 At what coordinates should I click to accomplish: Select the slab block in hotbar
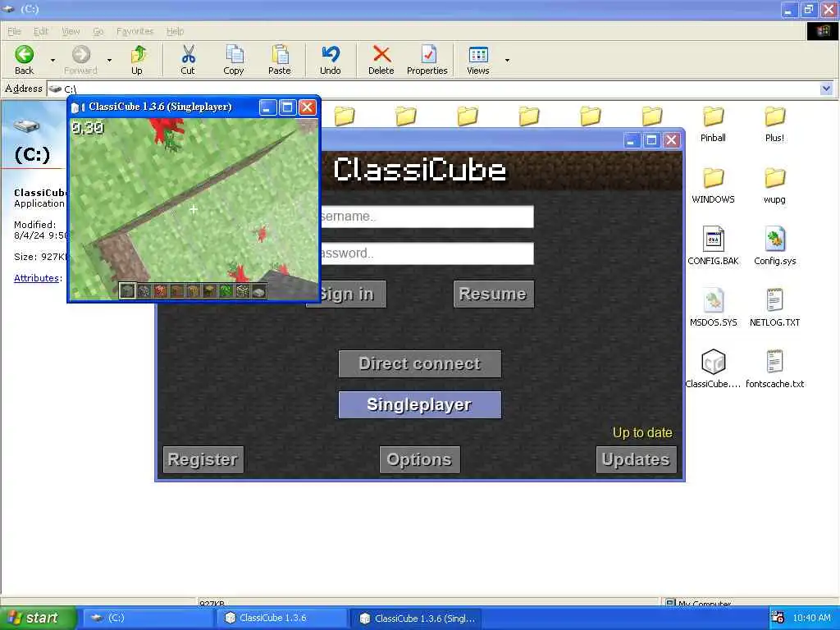(x=258, y=291)
